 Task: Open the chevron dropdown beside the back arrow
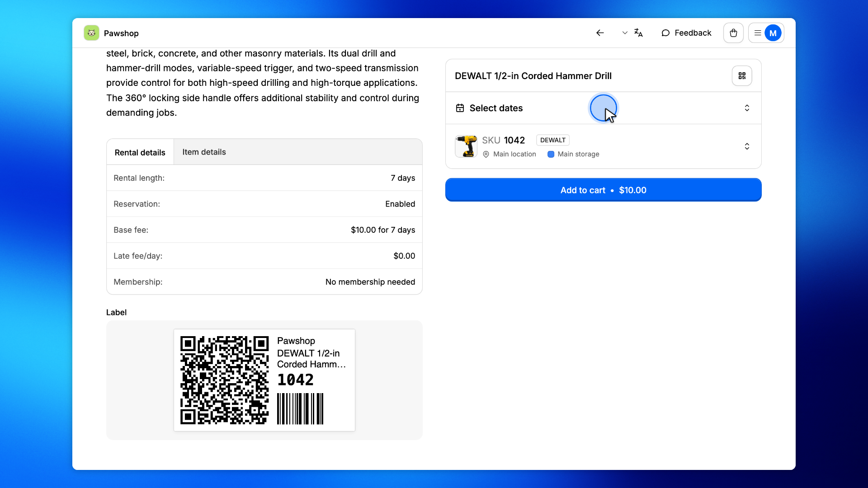(625, 33)
